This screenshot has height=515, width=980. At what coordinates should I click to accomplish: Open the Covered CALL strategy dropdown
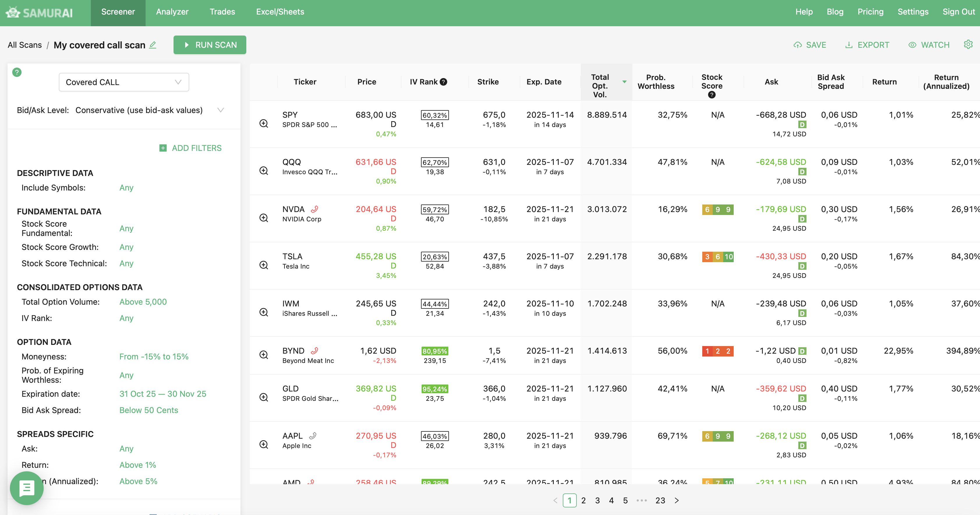(124, 82)
